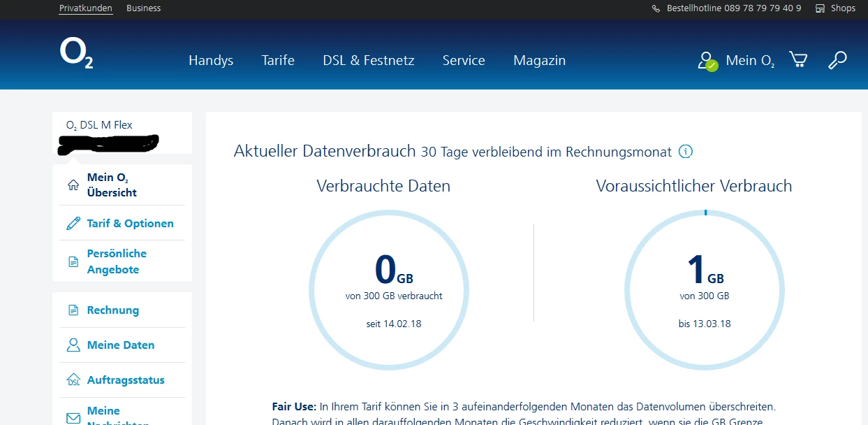
Task: Click the DSL icon next to Auftragsstatus
Action: coord(73,380)
